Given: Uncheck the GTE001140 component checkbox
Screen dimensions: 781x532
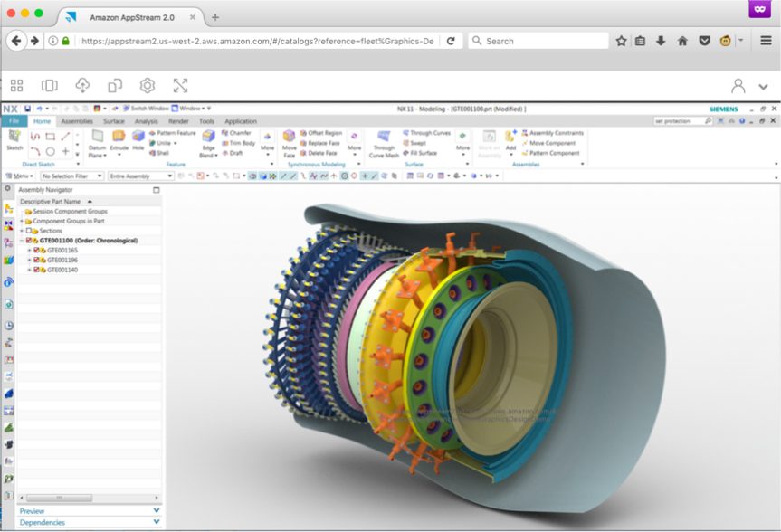Looking at the screenshot, I should click(36, 270).
